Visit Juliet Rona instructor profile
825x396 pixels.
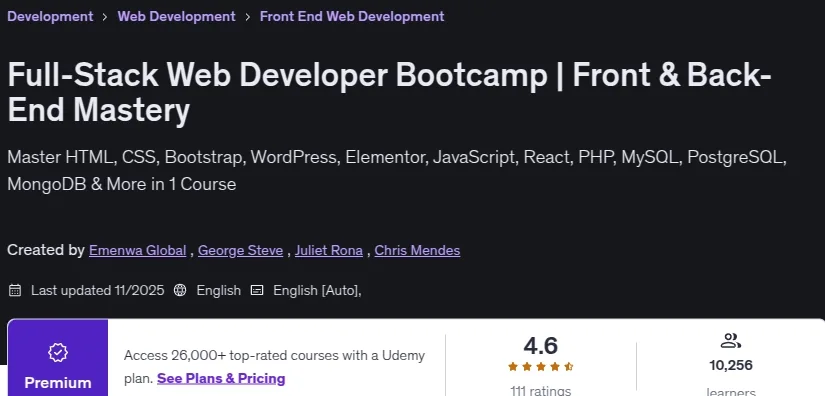pyautogui.click(x=329, y=250)
